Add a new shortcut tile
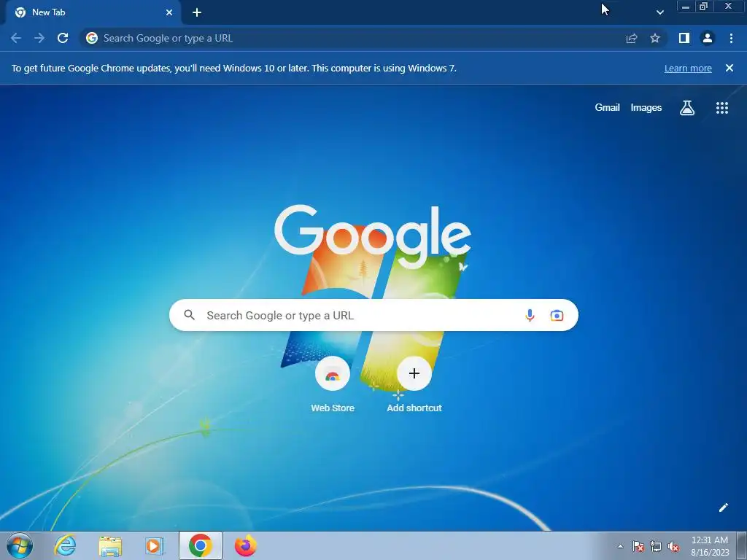Screen dimensions: 747x560 point(414,385)
